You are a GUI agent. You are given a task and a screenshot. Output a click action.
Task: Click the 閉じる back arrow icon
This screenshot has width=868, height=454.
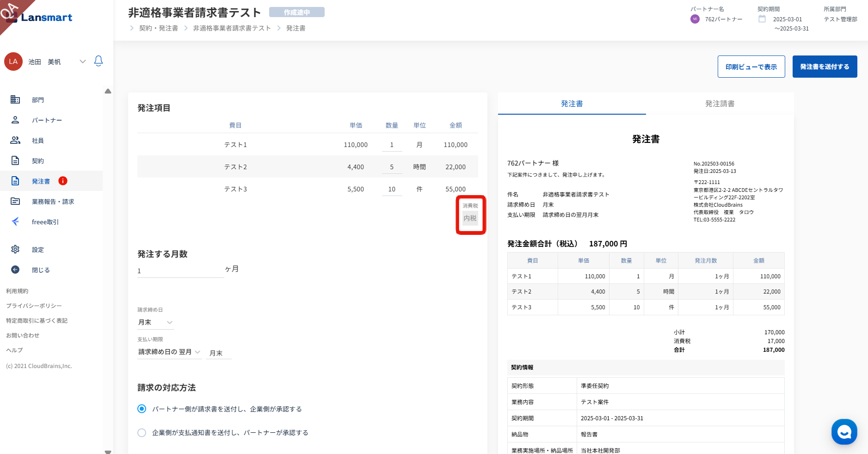(x=15, y=270)
